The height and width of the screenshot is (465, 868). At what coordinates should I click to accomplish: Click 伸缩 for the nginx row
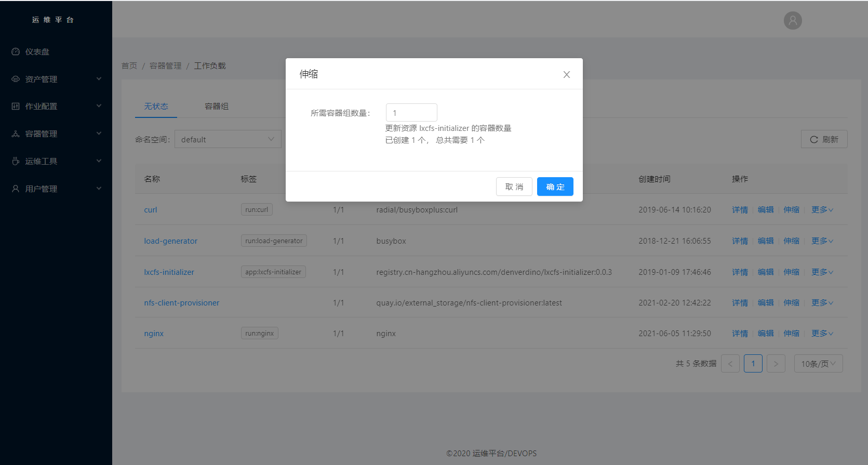[x=792, y=334]
